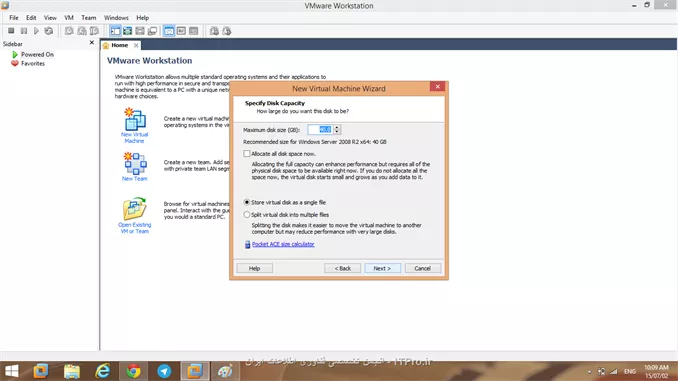Click Open Existing VM or Team icon
Image resolution: width=678 pixels, height=381 pixels.
[134, 209]
